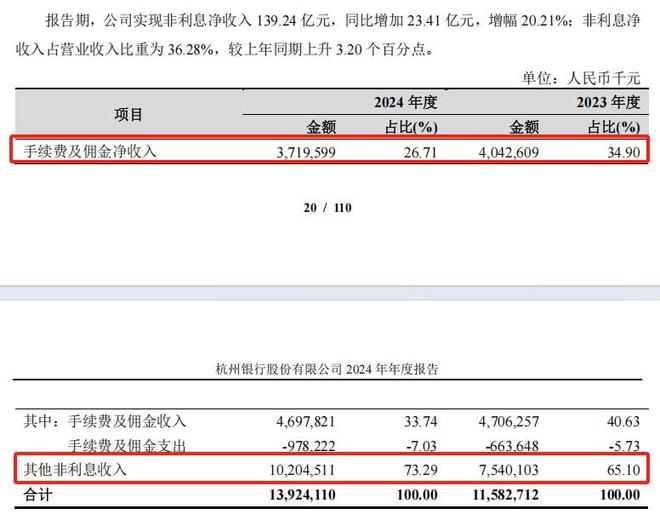The image size is (660, 520).
Task: Click the 合计 total row label
Action: (x=40, y=494)
